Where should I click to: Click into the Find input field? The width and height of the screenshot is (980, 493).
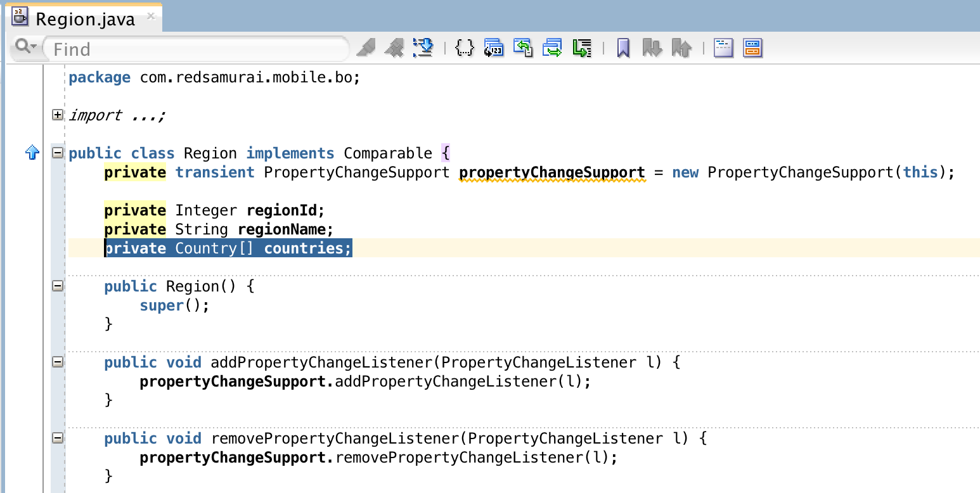[x=197, y=49]
